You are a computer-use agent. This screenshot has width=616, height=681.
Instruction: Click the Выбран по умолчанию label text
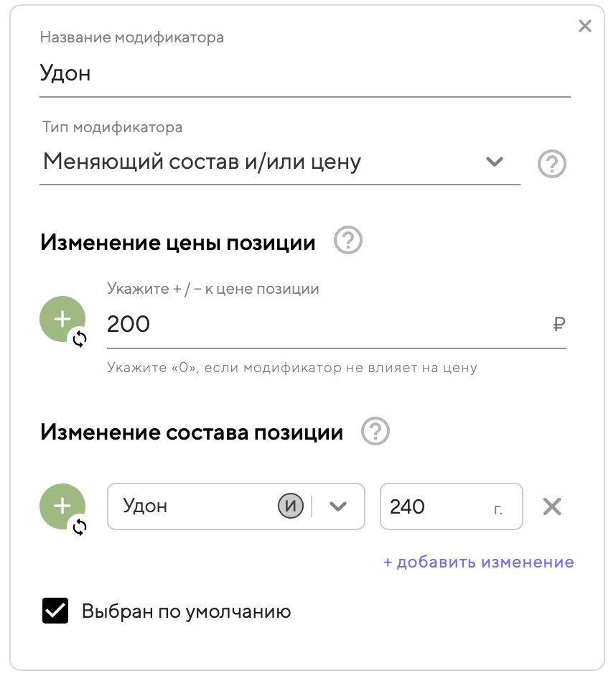point(186,612)
